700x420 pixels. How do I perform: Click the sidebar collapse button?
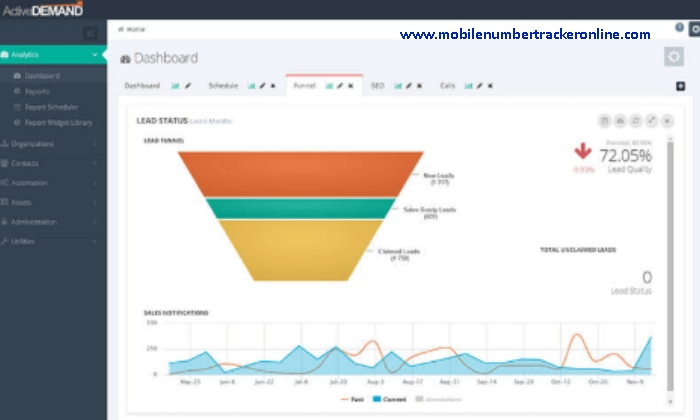point(90,32)
